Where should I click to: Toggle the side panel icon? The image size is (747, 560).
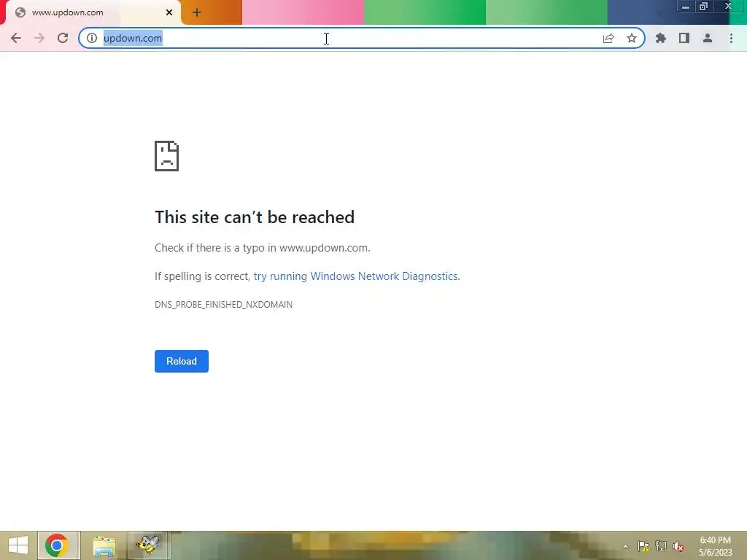(684, 38)
